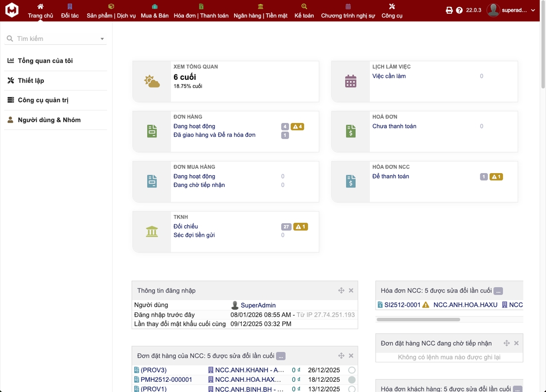Click the Dolibarr logo in top bar
Image resolution: width=546 pixels, height=392 pixels.
(x=12, y=10)
